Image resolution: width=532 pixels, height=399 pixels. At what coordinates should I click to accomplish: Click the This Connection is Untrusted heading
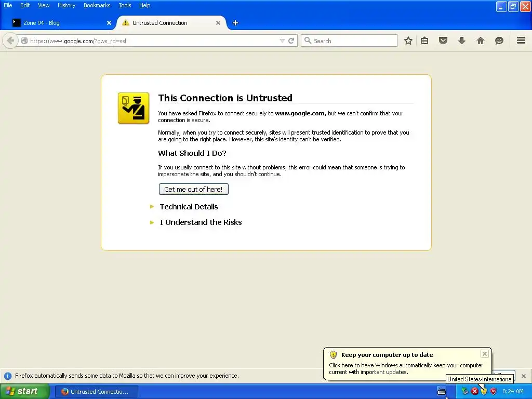225,98
